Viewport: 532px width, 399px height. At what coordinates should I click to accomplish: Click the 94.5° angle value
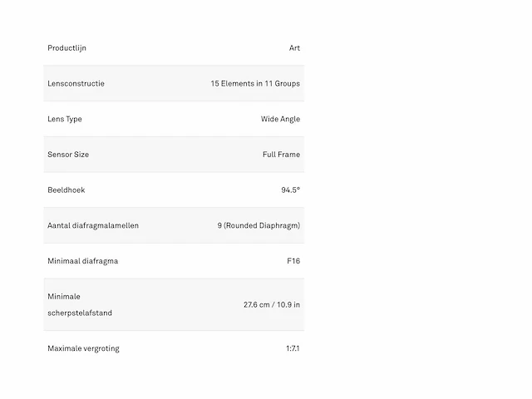[291, 190]
